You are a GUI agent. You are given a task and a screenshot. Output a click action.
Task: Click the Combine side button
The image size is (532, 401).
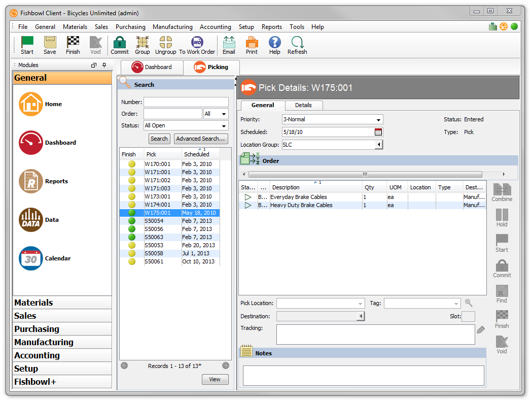point(502,192)
